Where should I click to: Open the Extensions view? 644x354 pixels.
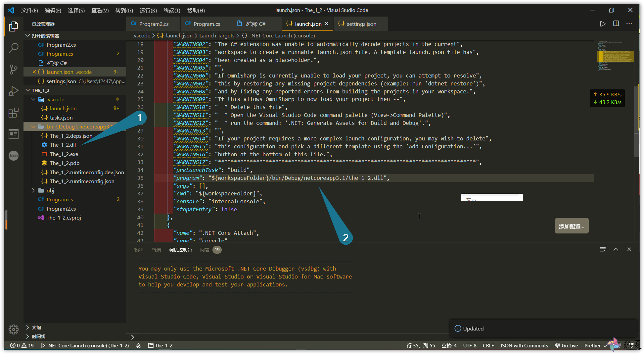tap(13, 113)
